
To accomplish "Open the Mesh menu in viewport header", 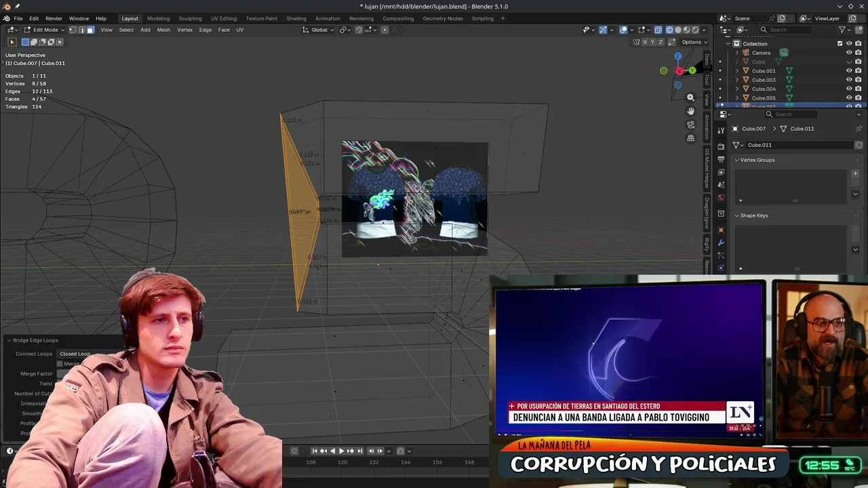I will tap(163, 30).
